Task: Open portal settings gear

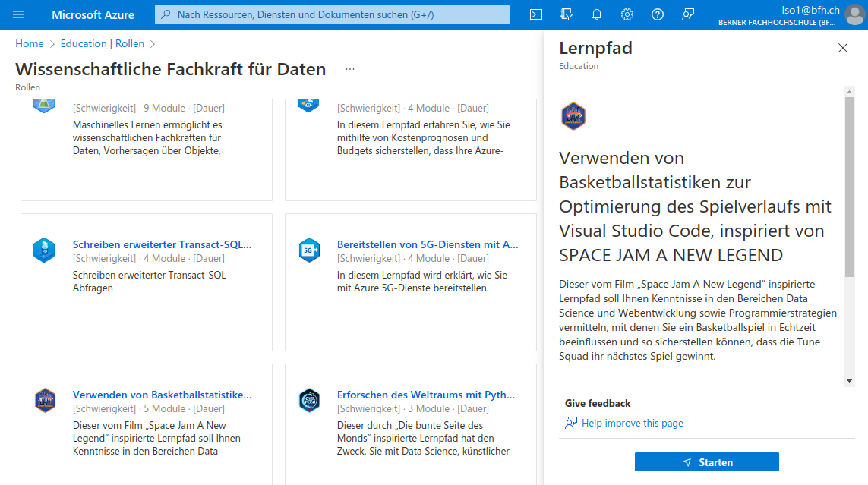Action: coord(627,14)
